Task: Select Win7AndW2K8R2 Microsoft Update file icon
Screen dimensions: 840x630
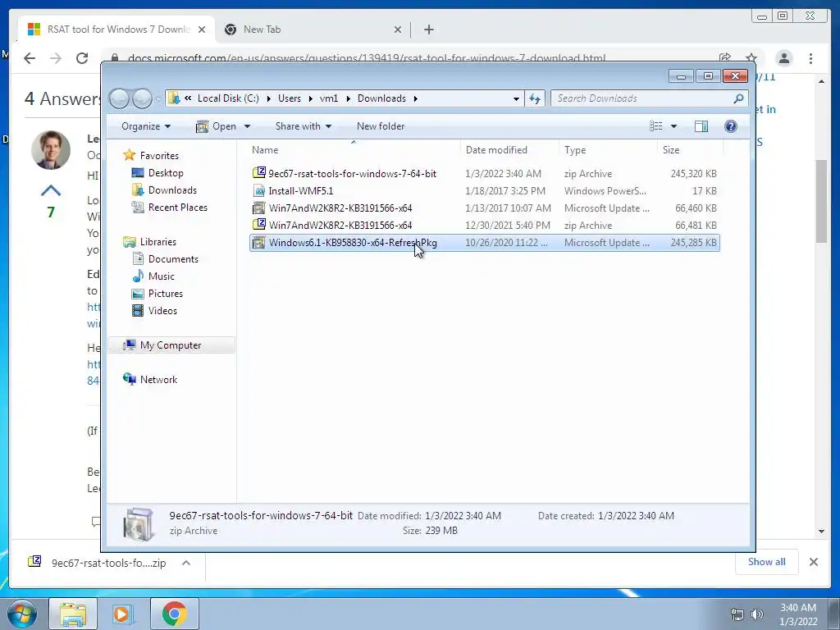Action: pos(259,208)
